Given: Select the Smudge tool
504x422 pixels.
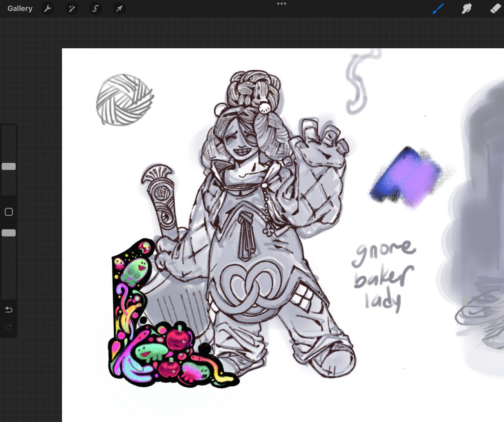Looking at the screenshot, I should (467, 8).
